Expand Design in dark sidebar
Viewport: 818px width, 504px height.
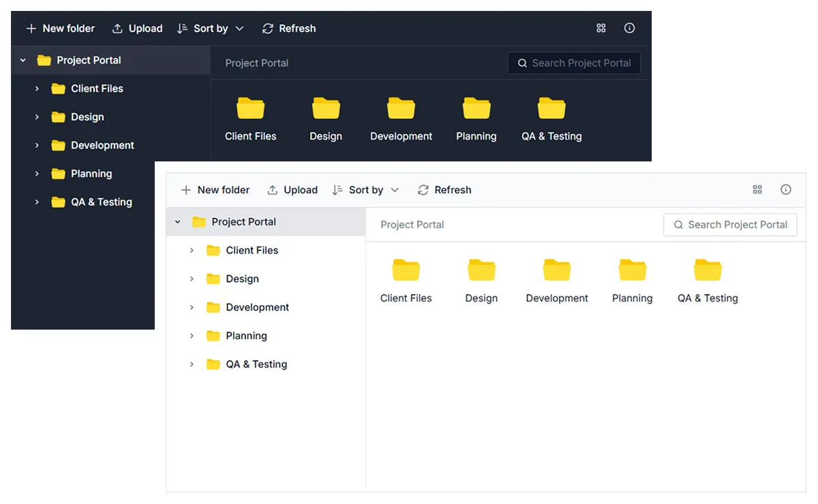click(x=37, y=117)
